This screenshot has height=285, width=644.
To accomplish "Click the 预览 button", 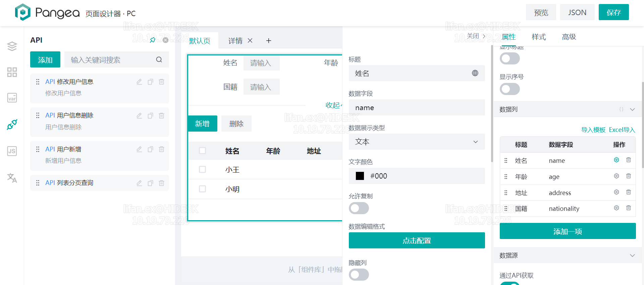I will 541,12.
